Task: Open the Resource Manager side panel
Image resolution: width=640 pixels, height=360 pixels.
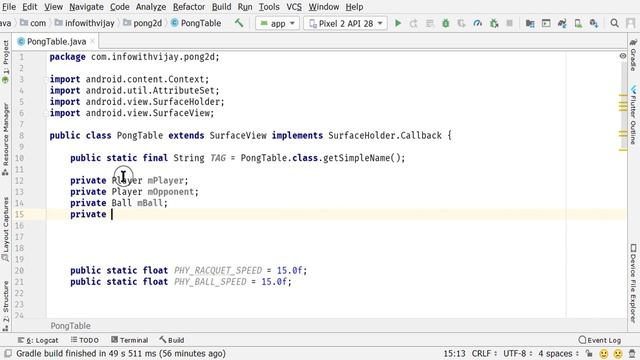Action: [5, 139]
